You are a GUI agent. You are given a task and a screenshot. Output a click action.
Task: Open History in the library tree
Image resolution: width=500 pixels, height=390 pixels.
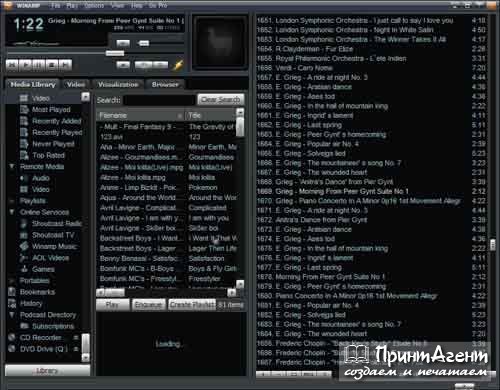pyautogui.click(x=31, y=303)
